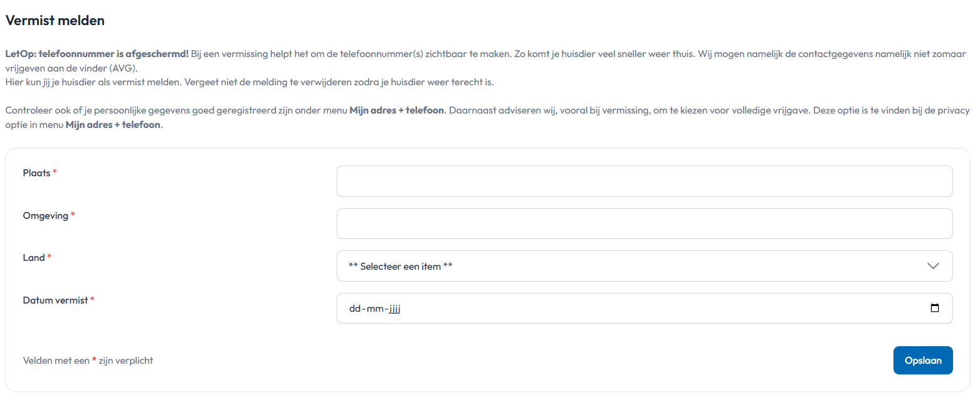Focus the Omgeving text input field
Image resolution: width=980 pixels, height=397 pixels.
click(645, 224)
